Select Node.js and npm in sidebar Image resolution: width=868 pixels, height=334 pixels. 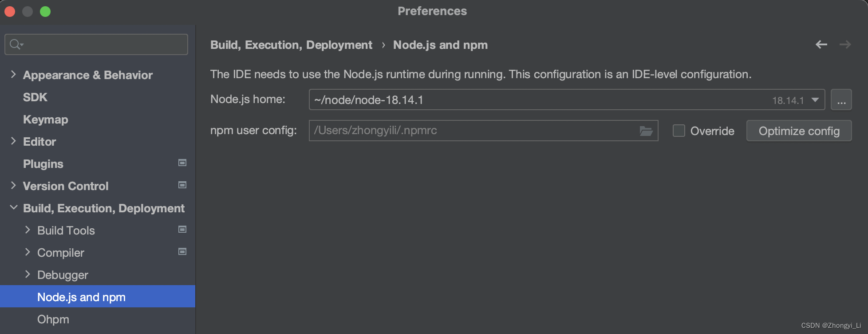point(98,296)
